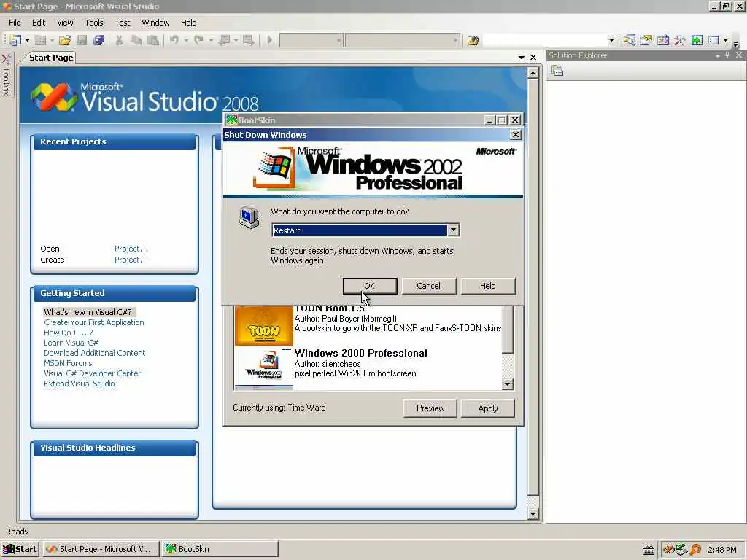Image resolution: width=747 pixels, height=560 pixels.
Task: Open the Edit menu
Action: (39, 23)
